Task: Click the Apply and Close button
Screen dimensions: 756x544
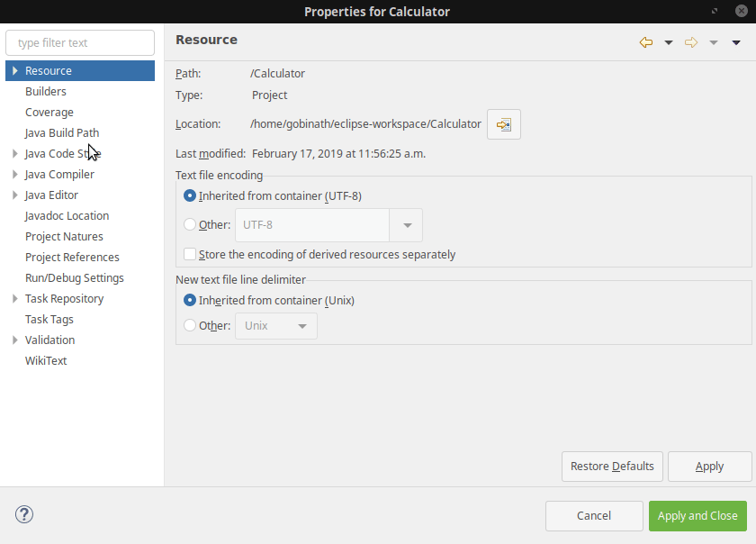Action: [697, 515]
